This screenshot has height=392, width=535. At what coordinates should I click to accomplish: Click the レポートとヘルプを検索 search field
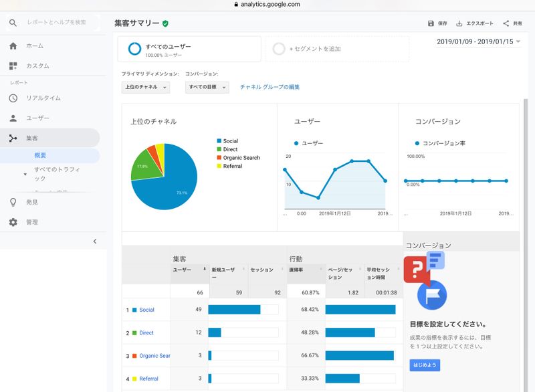point(57,23)
